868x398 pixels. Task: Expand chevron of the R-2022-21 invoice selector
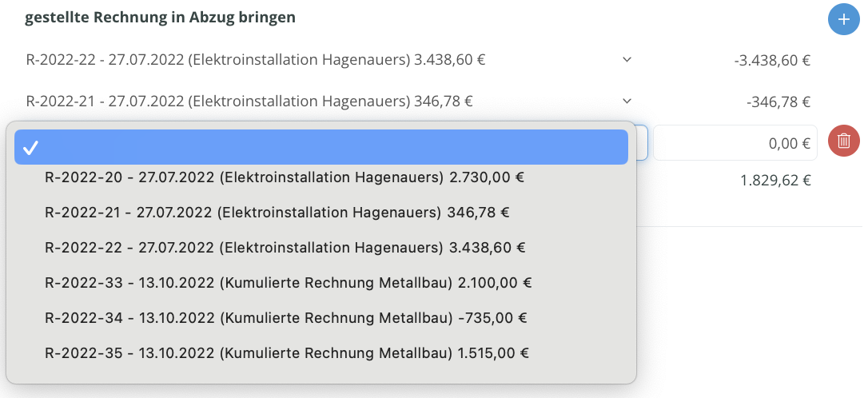coord(627,101)
